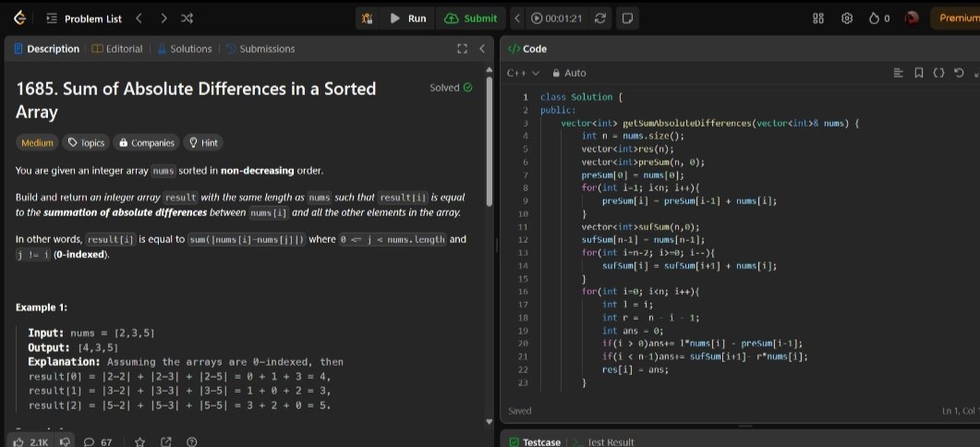Toggle the Auto lock setting
Image resolution: width=980 pixels, height=447 pixels.
click(x=569, y=73)
